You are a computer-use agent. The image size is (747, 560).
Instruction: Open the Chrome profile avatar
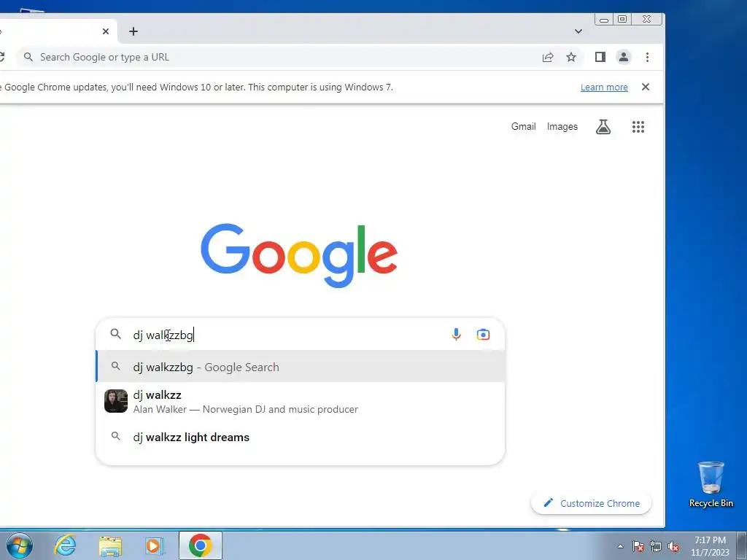pos(624,57)
